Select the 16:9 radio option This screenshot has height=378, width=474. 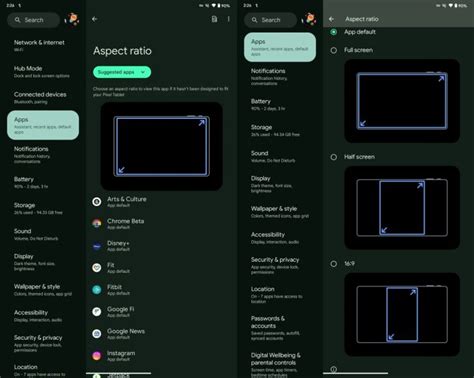tap(333, 264)
